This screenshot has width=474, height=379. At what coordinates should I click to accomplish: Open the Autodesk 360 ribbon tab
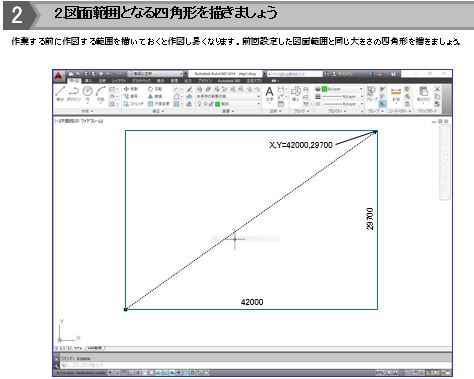(229, 81)
